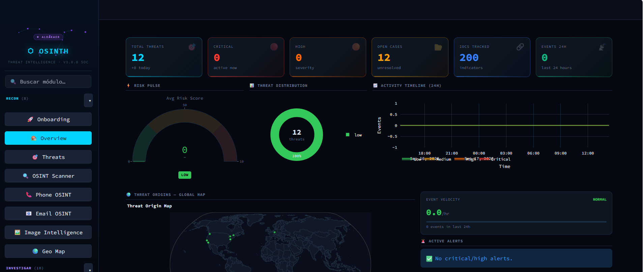Click the orange circle icon on High card
Viewport: 644px width, 272px height.
point(356,47)
